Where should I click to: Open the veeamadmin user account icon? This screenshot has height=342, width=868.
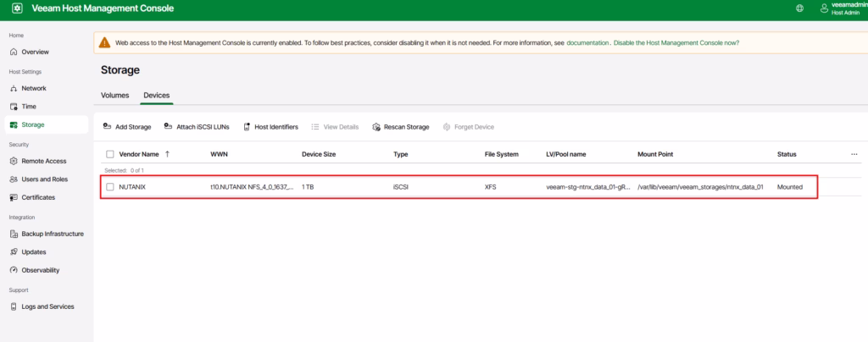(824, 8)
